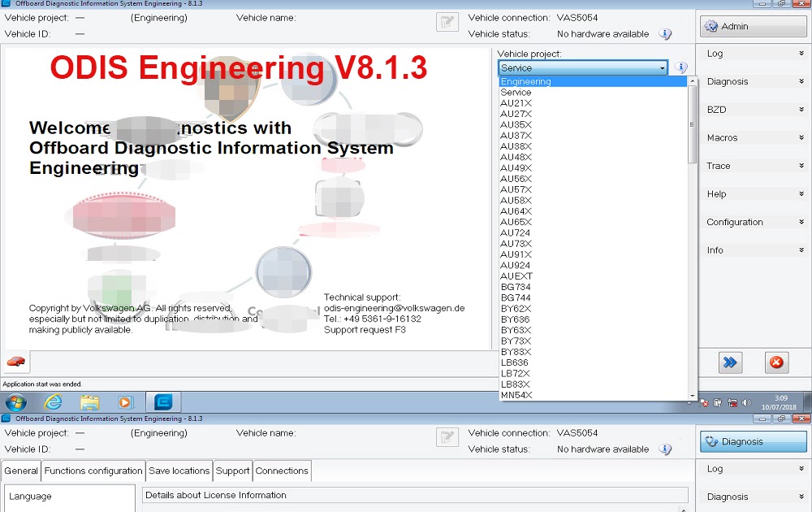
Task: Expand the Info section
Action: 754,249
